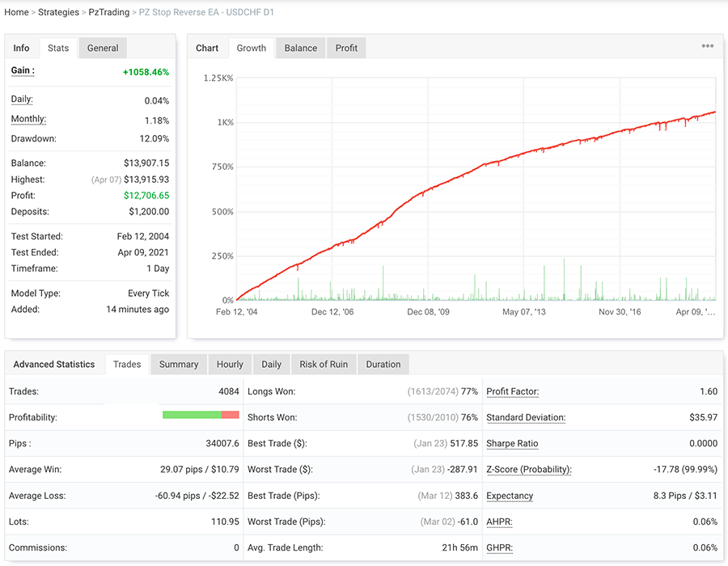This screenshot has height=566, width=728.
Task: Click the Profit Factor label
Action: pyautogui.click(x=513, y=391)
